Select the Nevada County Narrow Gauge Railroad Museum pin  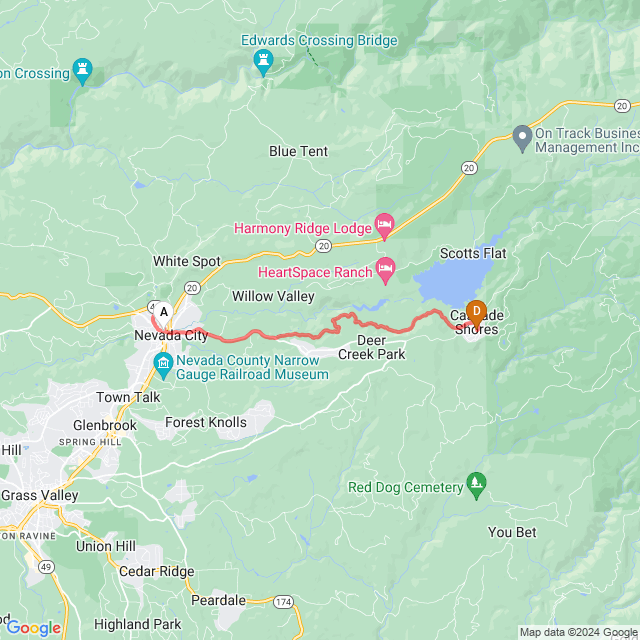[x=164, y=366]
